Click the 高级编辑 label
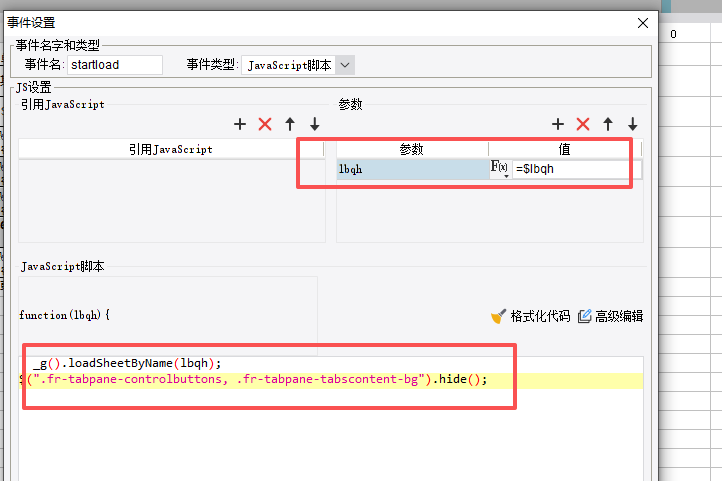 click(619, 316)
